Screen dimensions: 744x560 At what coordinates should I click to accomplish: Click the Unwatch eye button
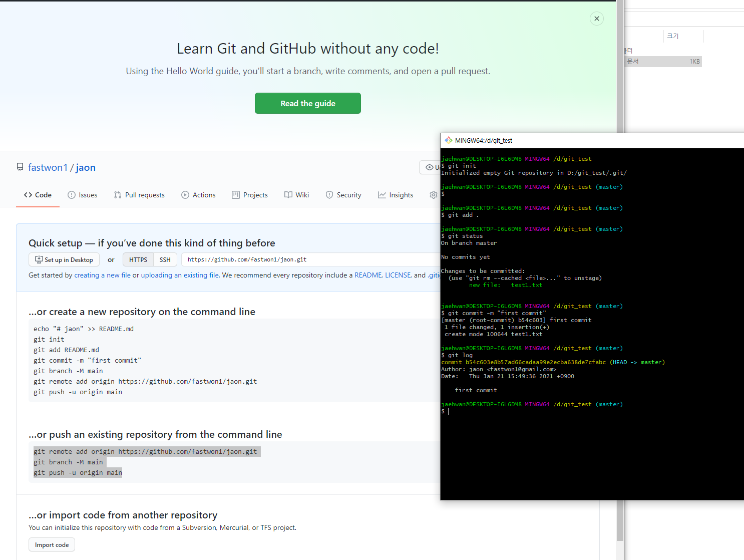click(x=430, y=167)
